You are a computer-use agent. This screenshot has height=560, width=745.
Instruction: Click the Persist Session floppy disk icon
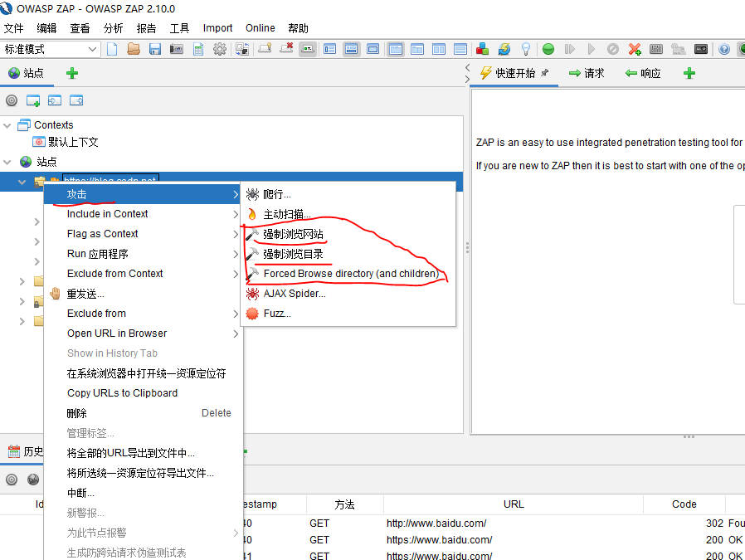click(155, 49)
